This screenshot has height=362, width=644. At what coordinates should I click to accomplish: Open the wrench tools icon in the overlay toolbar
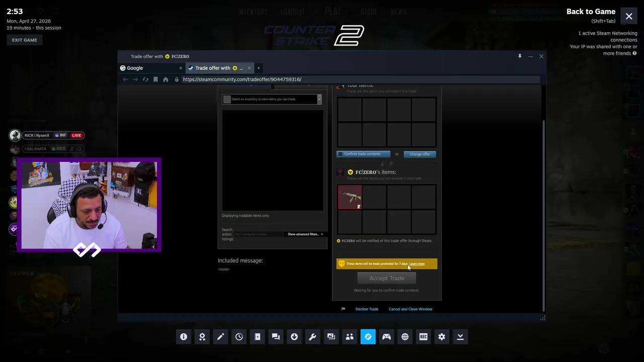point(312,337)
